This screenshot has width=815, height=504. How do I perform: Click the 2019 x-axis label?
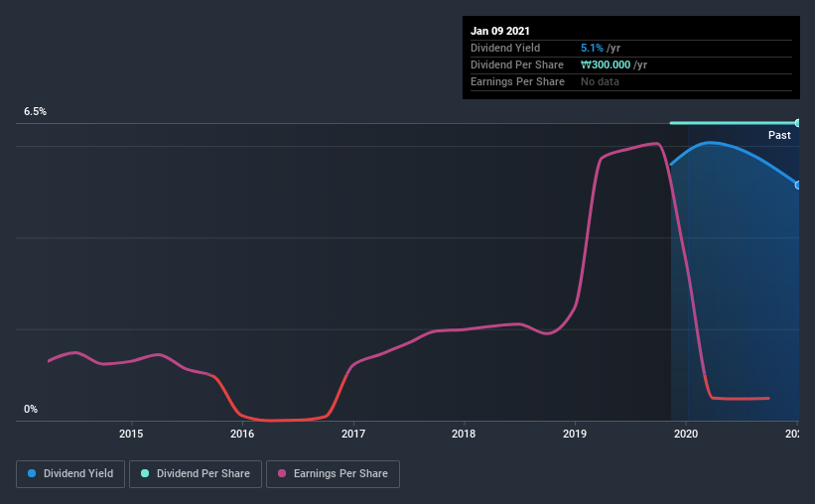(x=575, y=434)
